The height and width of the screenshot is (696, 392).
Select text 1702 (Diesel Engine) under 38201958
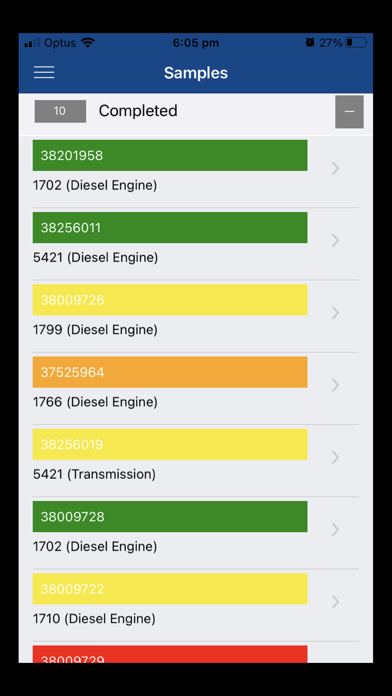click(95, 185)
